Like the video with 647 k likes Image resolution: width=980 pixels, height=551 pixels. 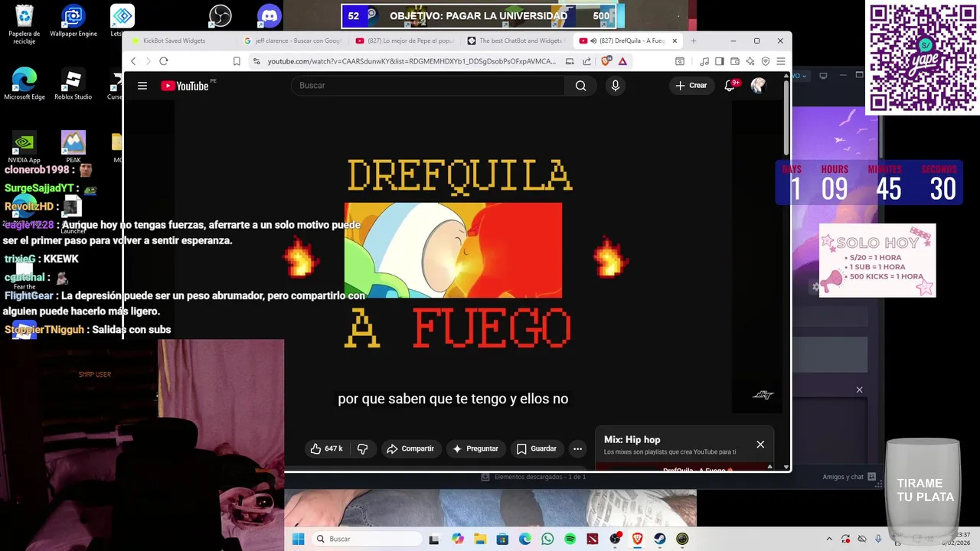[x=326, y=448]
